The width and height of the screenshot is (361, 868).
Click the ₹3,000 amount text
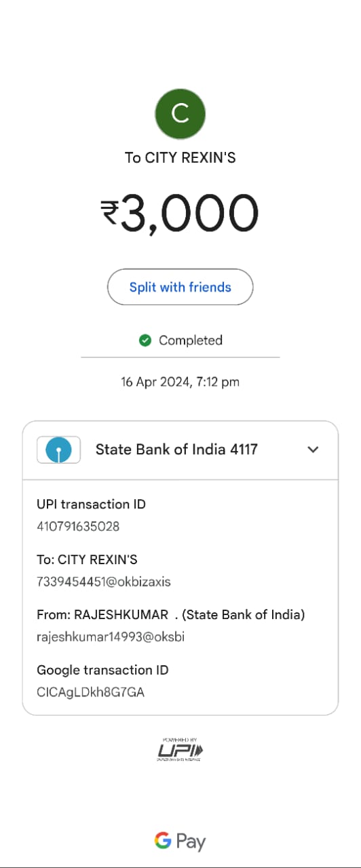point(180,214)
